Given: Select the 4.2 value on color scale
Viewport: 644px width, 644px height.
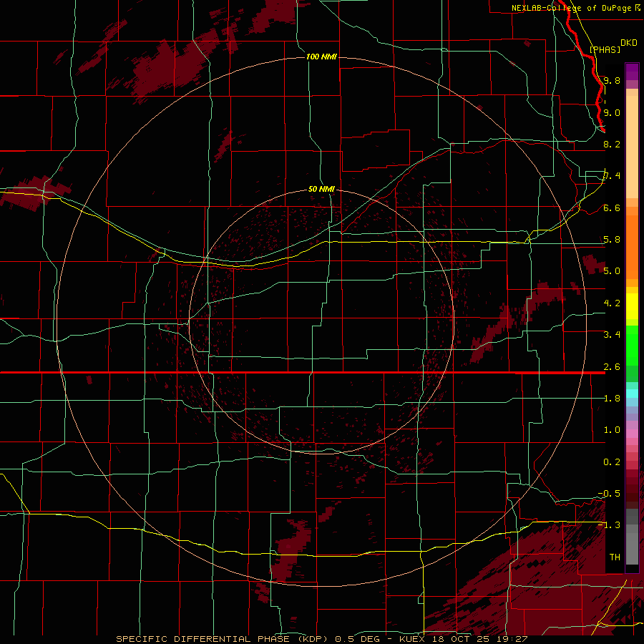Looking at the screenshot, I should click(612, 303).
